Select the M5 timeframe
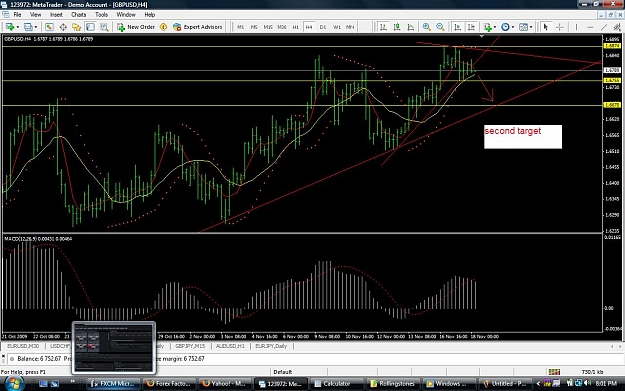625x391 pixels. tap(254, 27)
